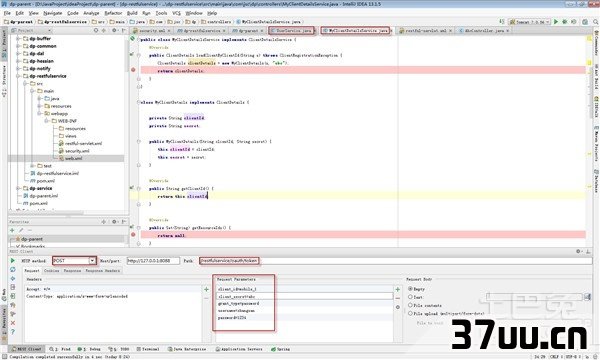Viewport: 600px width, 360px height.
Task: Click the class gutter icon beside MyClientDetailsService
Action: point(132,39)
